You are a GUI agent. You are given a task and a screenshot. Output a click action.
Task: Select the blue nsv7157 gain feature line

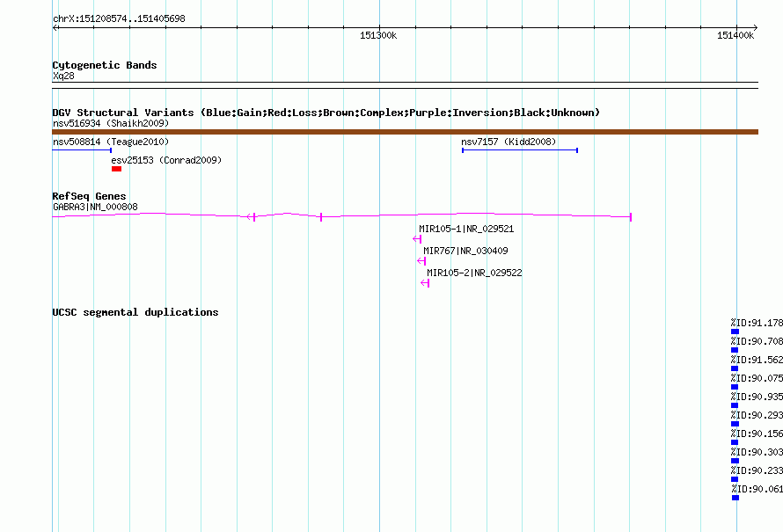tap(520, 150)
